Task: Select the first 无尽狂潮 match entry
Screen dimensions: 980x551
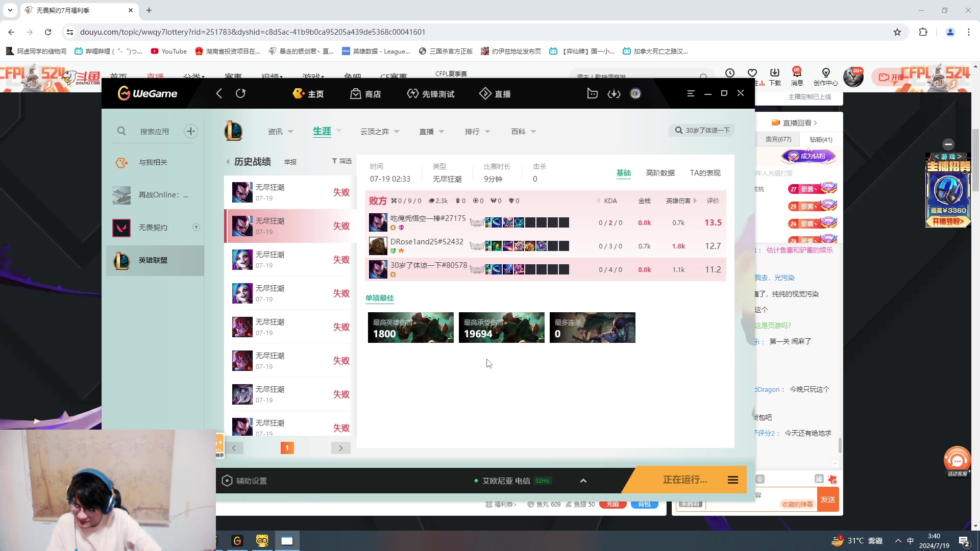Action: [288, 192]
